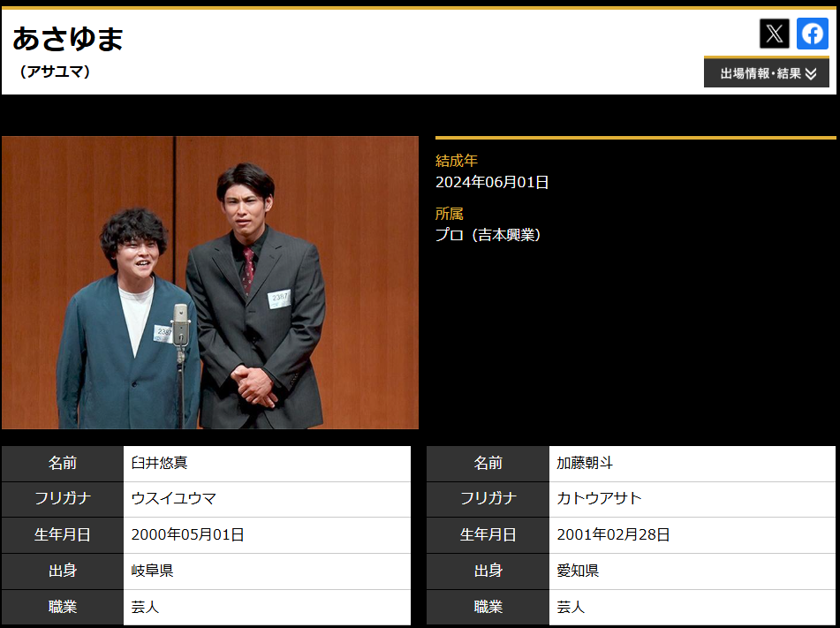
Task: Click the 職業 value for 加藤朝斗
Action: (571, 607)
